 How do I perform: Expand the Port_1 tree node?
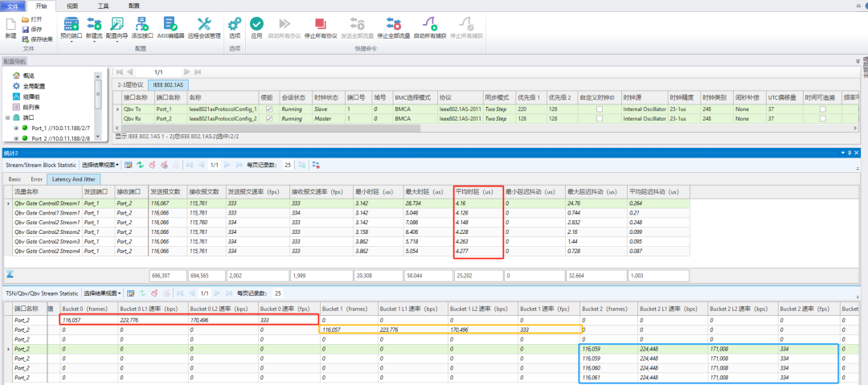point(16,128)
